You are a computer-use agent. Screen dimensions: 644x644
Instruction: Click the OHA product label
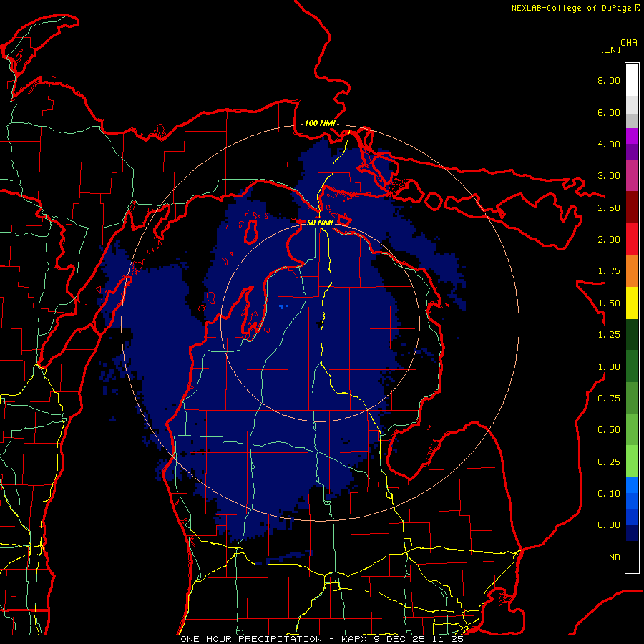[629, 43]
